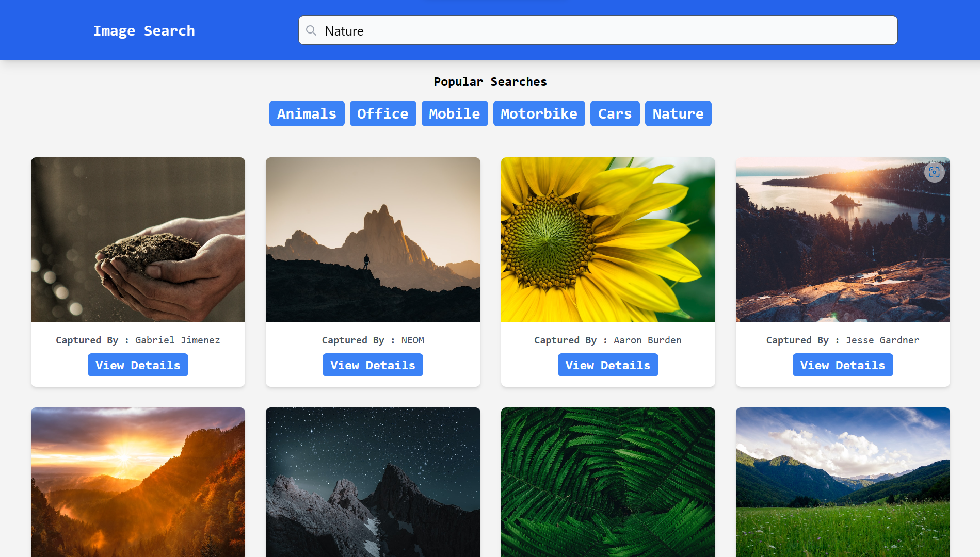This screenshot has width=980, height=557.
Task: Open the sunflower close-up image
Action: tap(608, 239)
